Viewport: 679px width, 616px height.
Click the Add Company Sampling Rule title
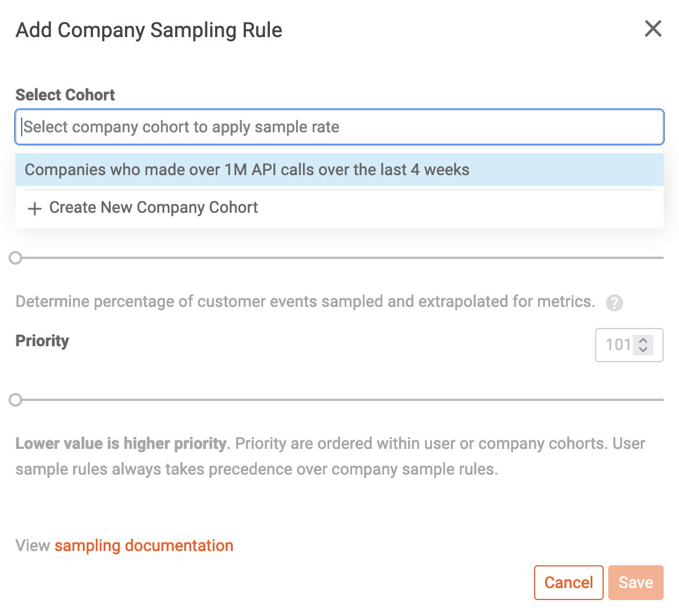point(149,30)
